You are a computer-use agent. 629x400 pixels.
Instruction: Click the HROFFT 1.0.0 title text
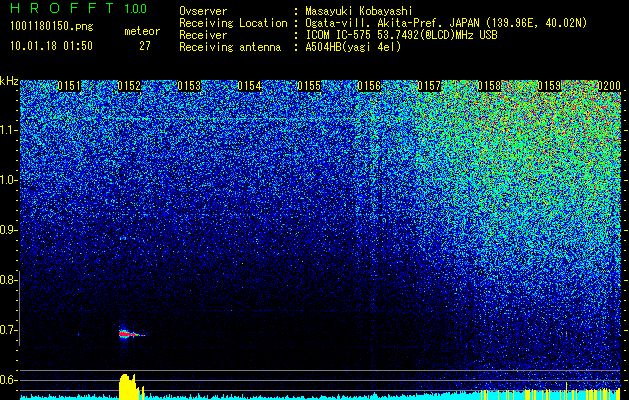point(79,8)
